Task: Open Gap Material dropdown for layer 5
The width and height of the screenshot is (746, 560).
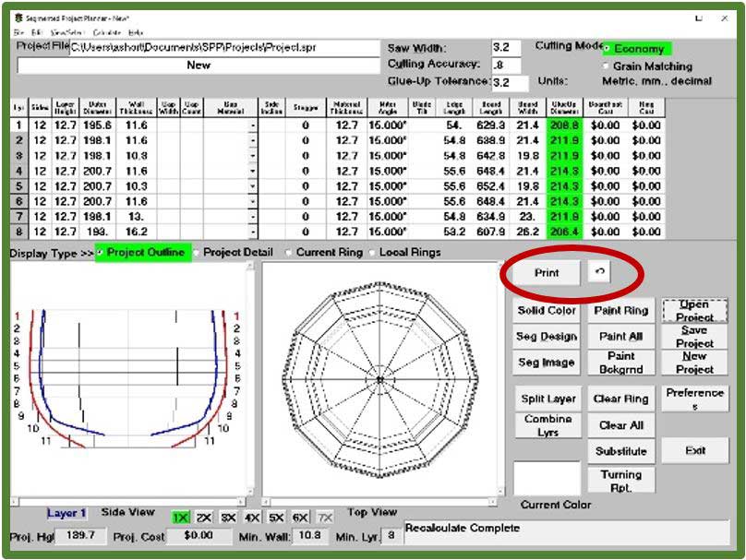Action: (x=254, y=187)
